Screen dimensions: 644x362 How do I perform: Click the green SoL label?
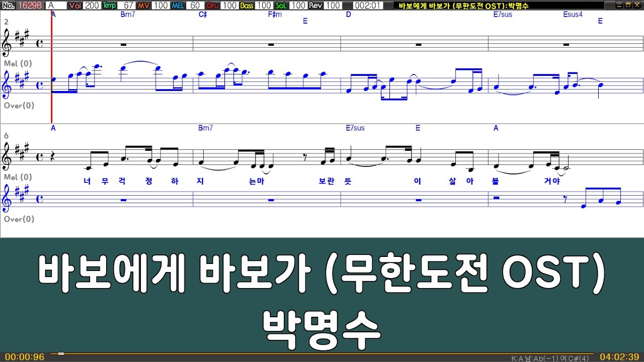pyautogui.click(x=281, y=5)
